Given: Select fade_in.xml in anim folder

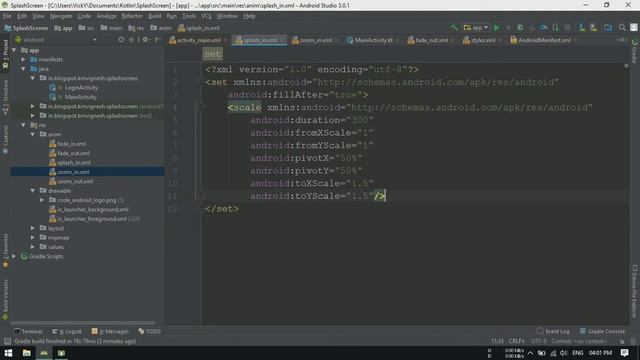Looking at the screenshot, I should [x=71, y=144].
